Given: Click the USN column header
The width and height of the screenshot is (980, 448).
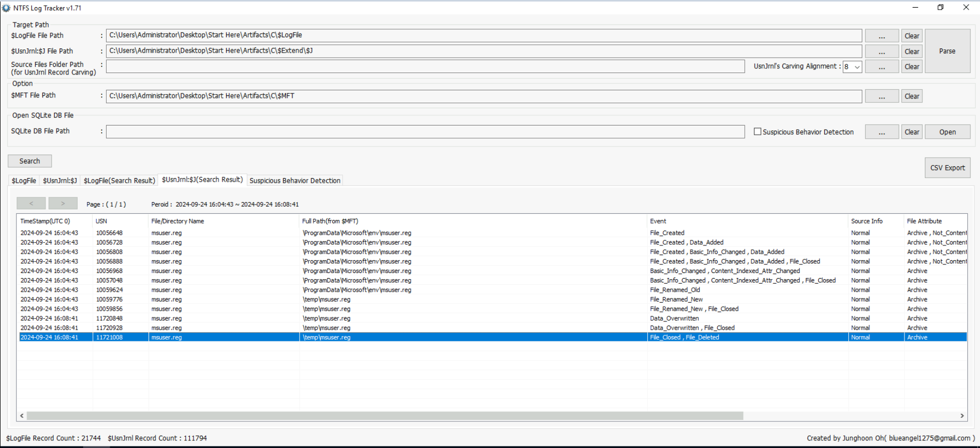Looking at the screenshot, I should (x=120, y=221).
